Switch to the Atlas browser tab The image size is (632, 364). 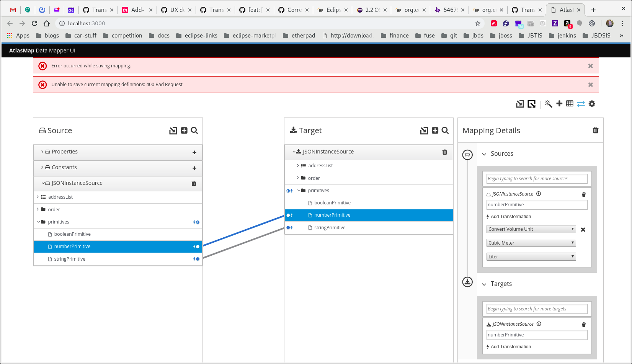coord(566,10)
